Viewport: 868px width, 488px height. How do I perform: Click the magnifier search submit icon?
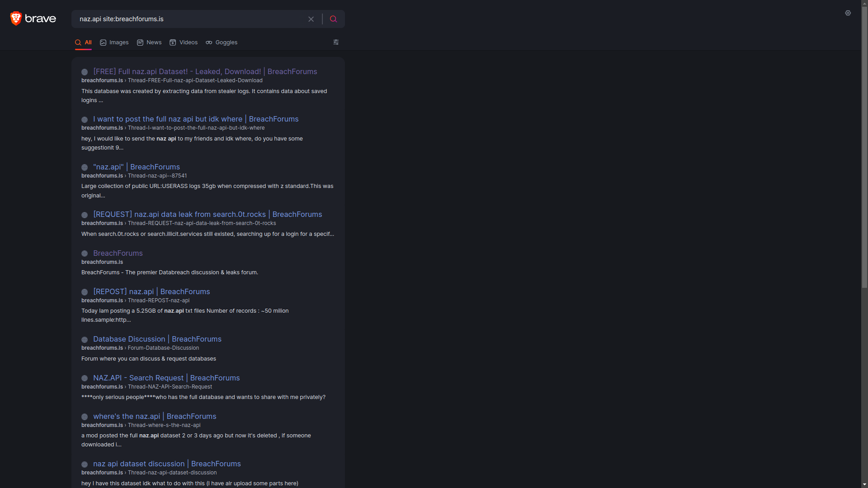point(333,19)
